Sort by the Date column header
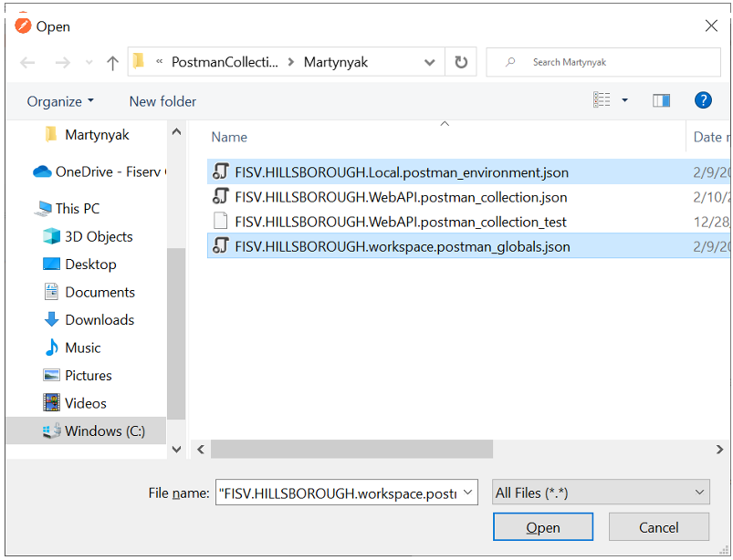This screenshot has height=560, width=733. 709,137
